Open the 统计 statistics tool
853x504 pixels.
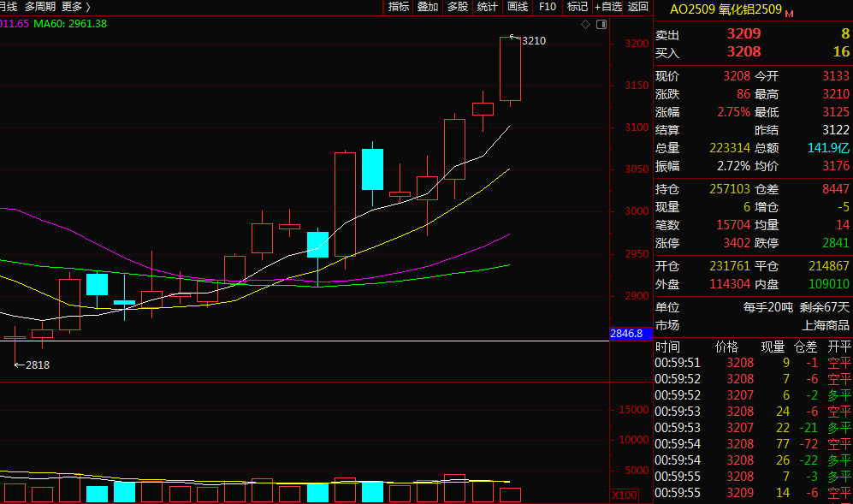[488, 7]
